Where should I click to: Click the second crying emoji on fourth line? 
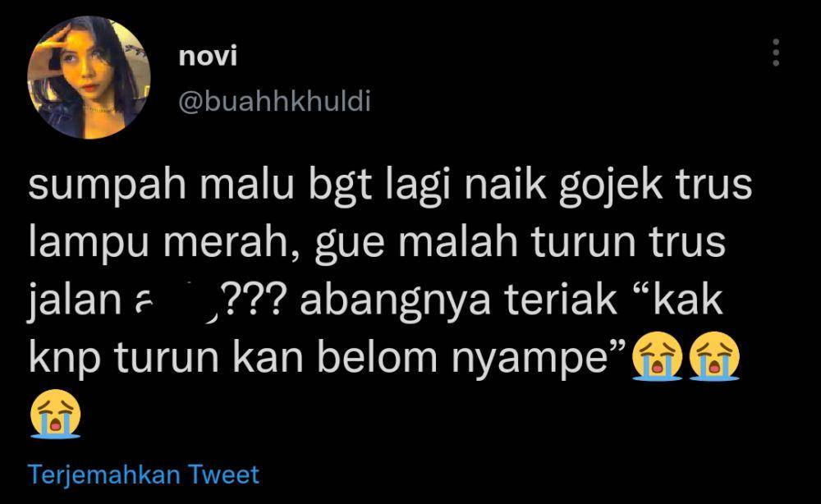click(x=714, y=355)
